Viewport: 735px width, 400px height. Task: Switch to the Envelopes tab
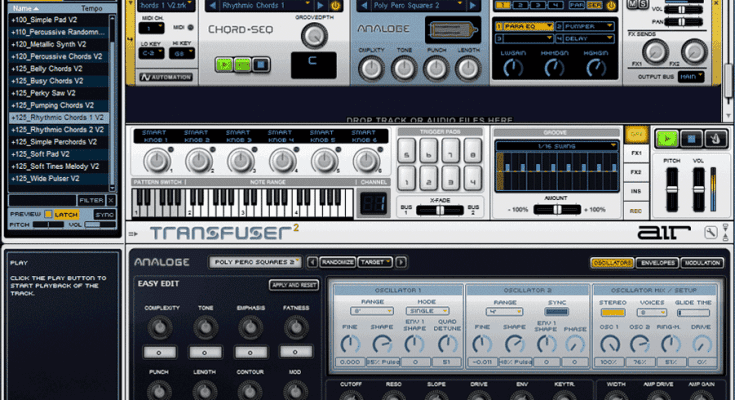[657, 262]
